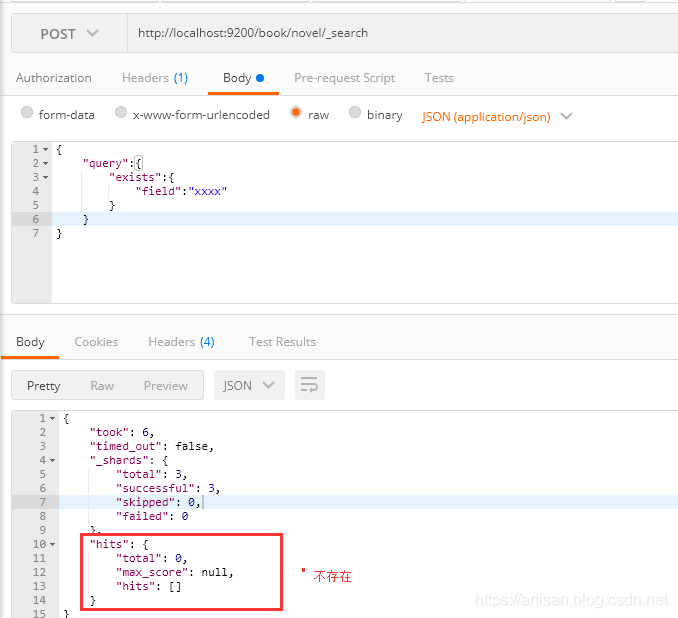Select the form-data radio button
Viewport: 678px width, 618px height.
(27, 114)
